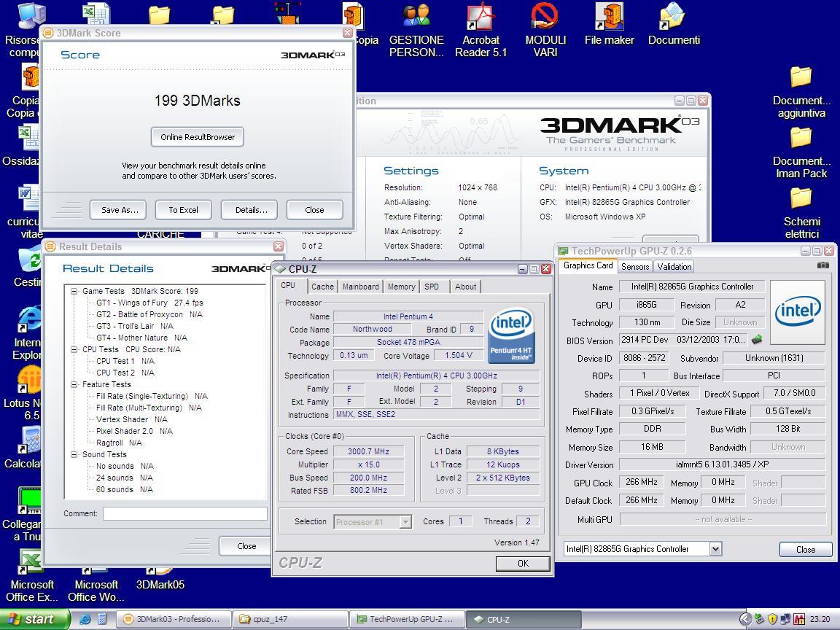Click the Save As... button
Viewport: 840px width, 630px height.
coord(118,210)
